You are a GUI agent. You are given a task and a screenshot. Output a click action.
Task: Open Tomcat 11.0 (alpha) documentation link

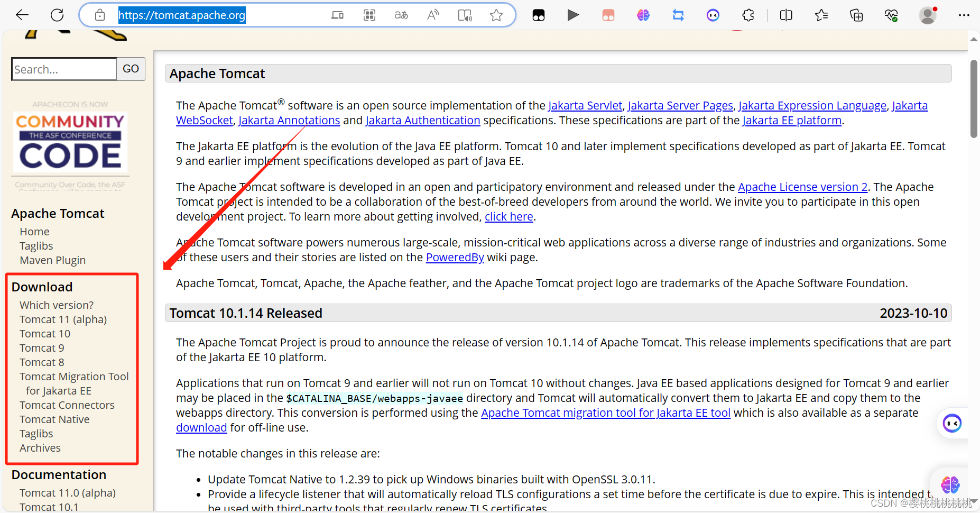tap(68, 493)
